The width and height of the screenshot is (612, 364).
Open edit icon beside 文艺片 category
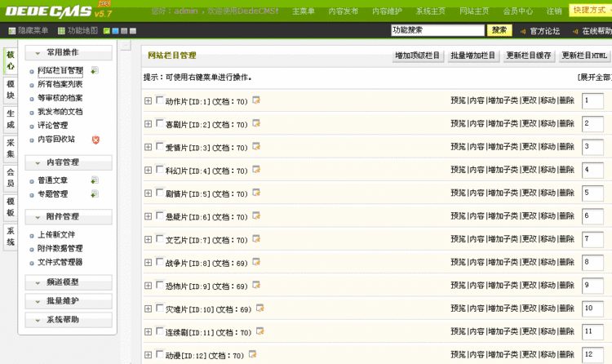[x=256, y=238]
